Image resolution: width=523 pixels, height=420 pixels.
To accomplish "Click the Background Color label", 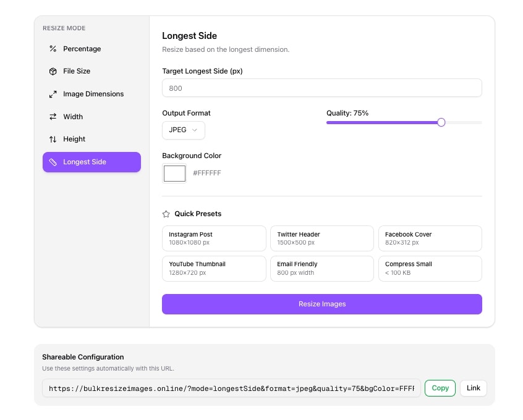I will (x=192, y=156).
